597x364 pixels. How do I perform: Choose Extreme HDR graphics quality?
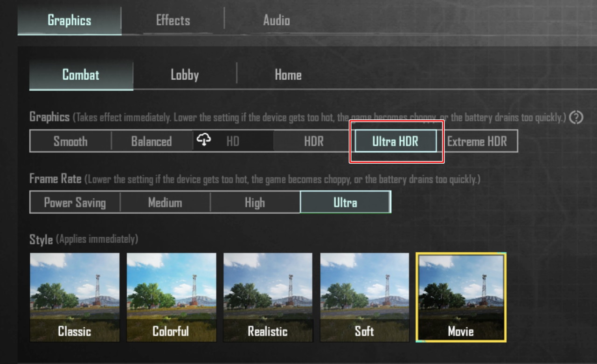(477, 141)
